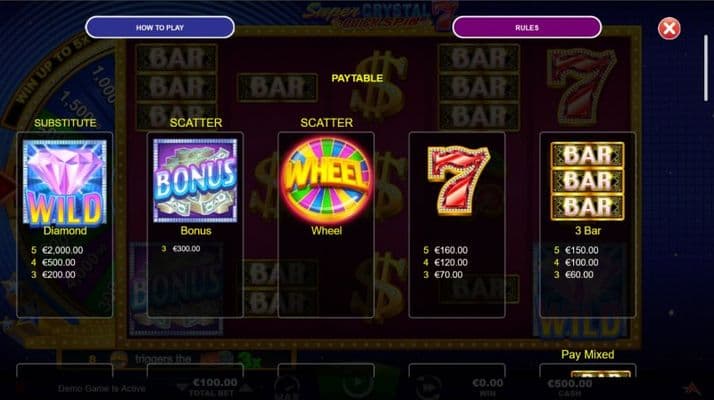The height and width of the screenshot is (400, 714).
Task: Select the colorful WHEEL scatter symbol
Action: pyautogui.click(x=326, y=181)
